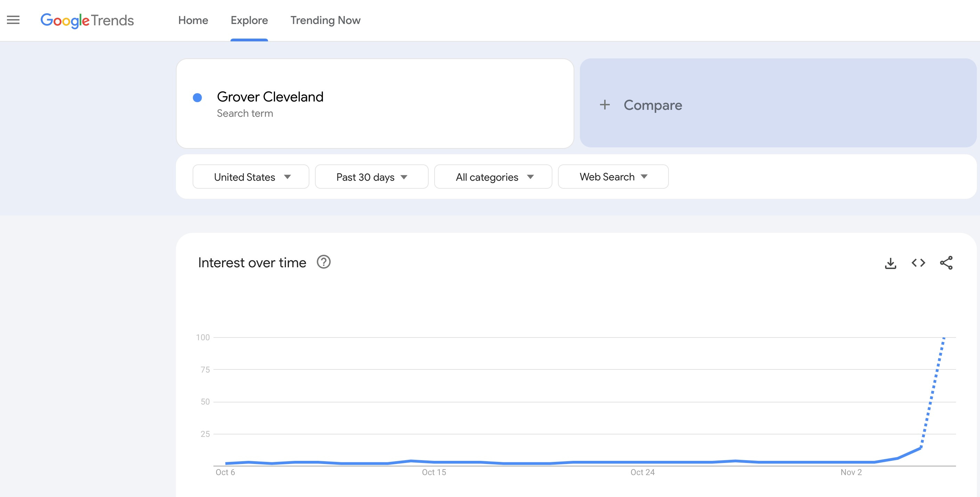Click the 75 value on chart axis
This screenshot has height=497, width=980.
click(205, 369)
